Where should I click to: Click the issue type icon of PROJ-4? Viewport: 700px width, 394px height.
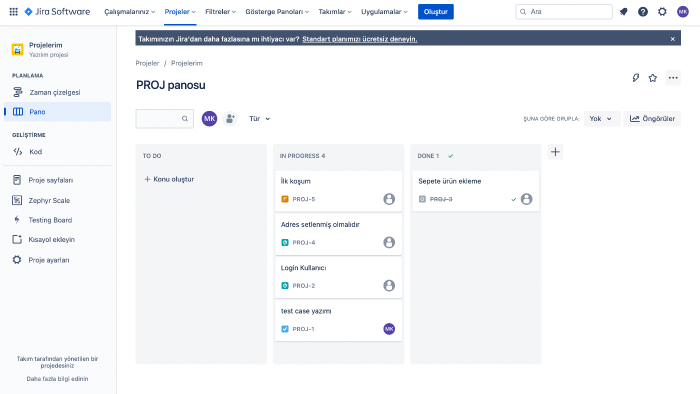[x=285, y=242]
